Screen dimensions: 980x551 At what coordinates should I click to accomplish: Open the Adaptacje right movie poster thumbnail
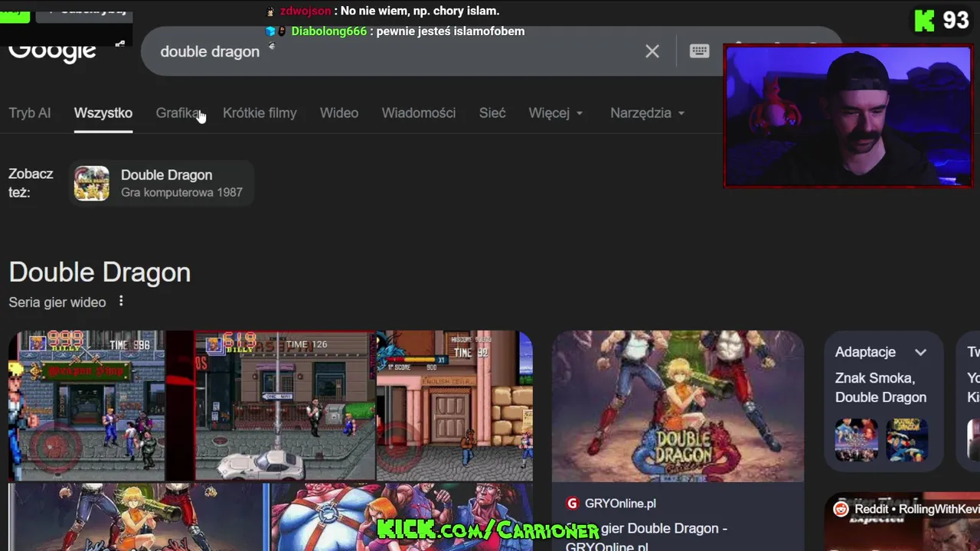[906, 439]
